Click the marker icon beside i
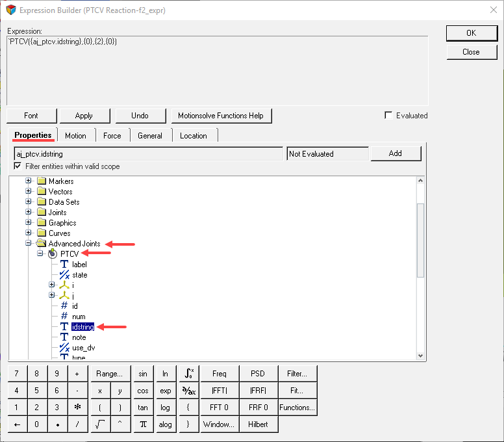Image resolution: width=504 pixels, height=442 pixels. (x=64, y=285)
